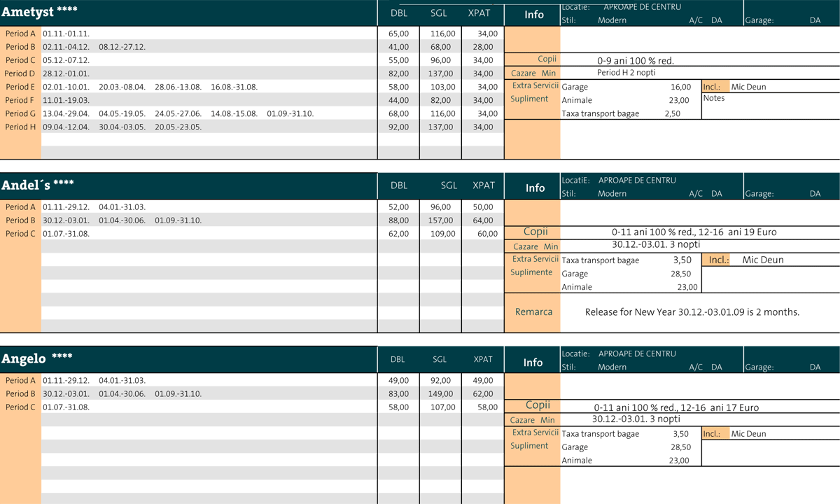Select the SGL column header for Angelo
840x504 pixels.
coord(440,359)
